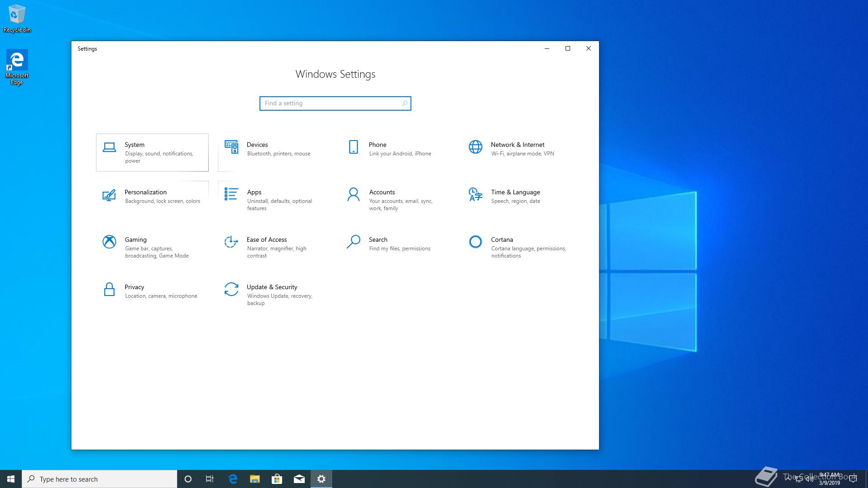Viewport: 868px width, 488px height.
Task: Click 'Cortana language, permissions, notifications' text
Action: [528, 252]
